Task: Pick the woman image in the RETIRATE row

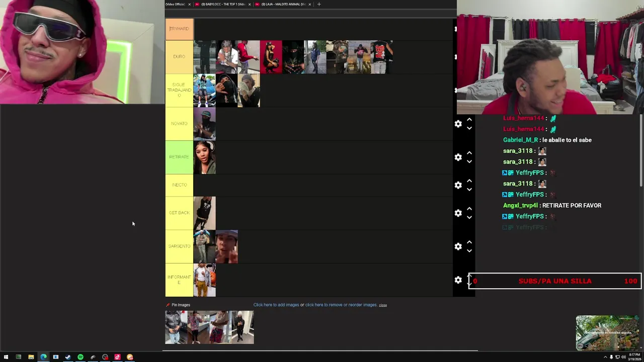Action: 204,157
